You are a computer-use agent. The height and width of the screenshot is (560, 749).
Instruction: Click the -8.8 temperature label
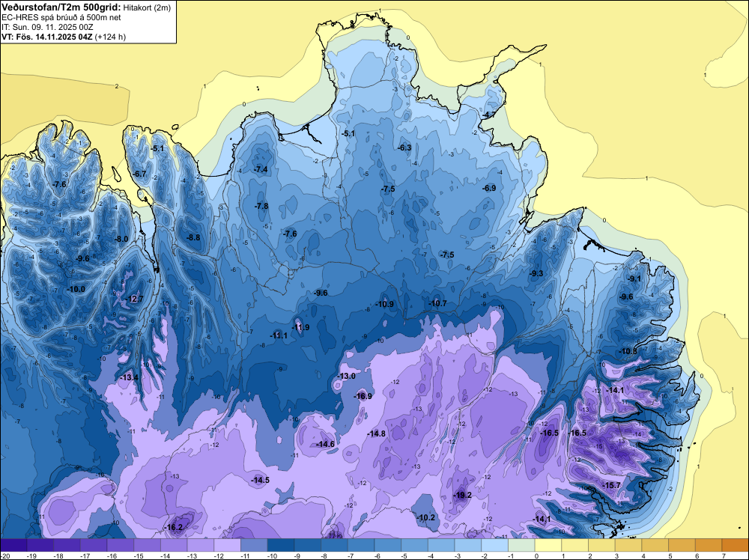point(193,237)
